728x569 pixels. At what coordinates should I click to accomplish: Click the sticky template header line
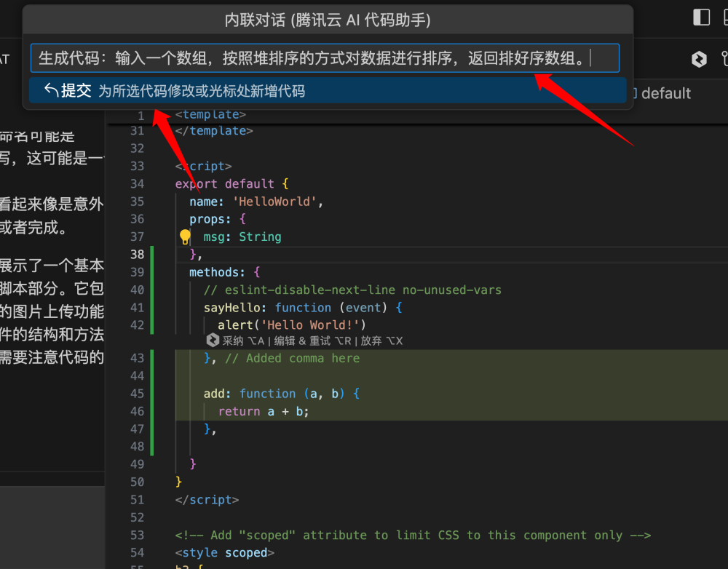point(211,115)
